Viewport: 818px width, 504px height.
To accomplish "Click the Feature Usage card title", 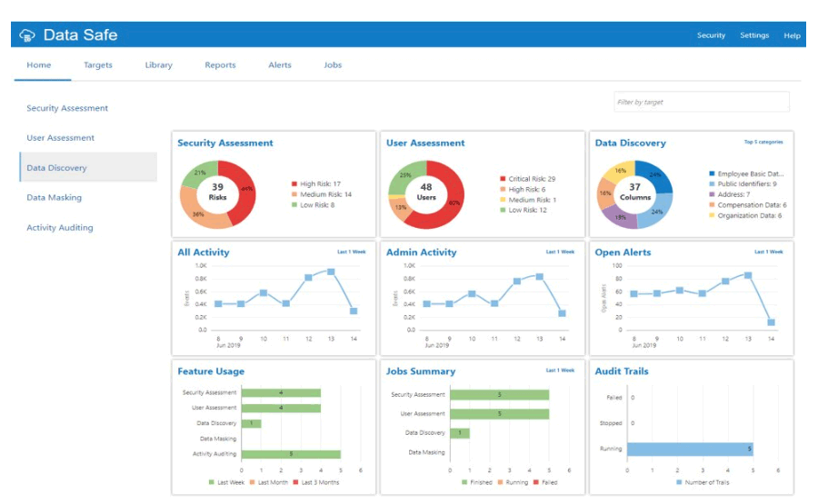I will (211, 371).
